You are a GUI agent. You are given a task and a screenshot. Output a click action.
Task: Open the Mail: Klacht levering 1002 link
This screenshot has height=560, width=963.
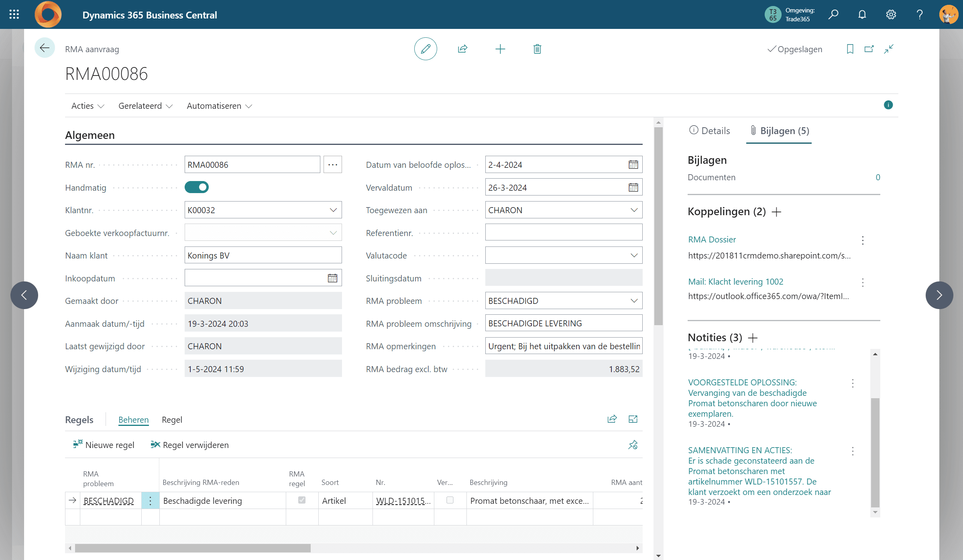click(x=735, y=282)
